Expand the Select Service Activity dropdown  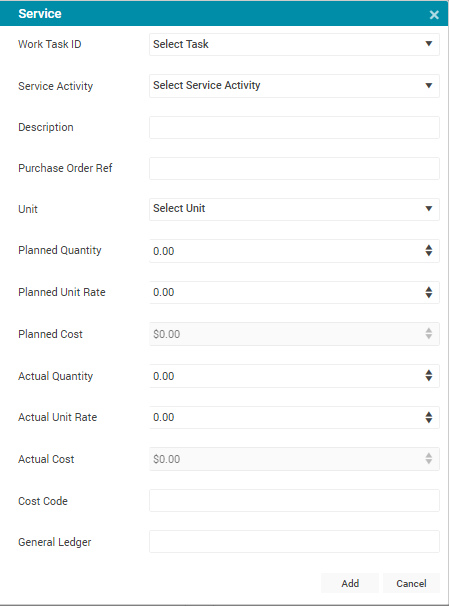(x=294, y=85)
